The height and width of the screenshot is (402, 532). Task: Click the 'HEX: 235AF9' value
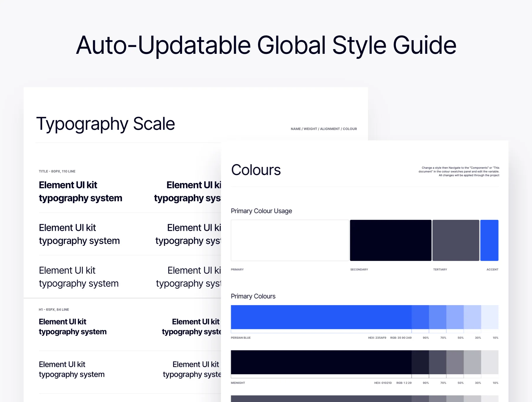point(377,338)
